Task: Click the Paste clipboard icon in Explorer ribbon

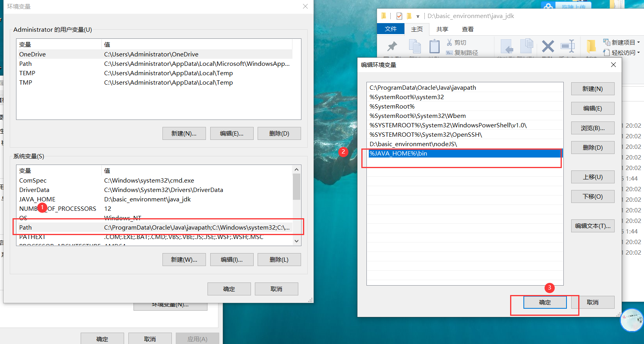Action: pyautogui.click(x=434, y=46)
